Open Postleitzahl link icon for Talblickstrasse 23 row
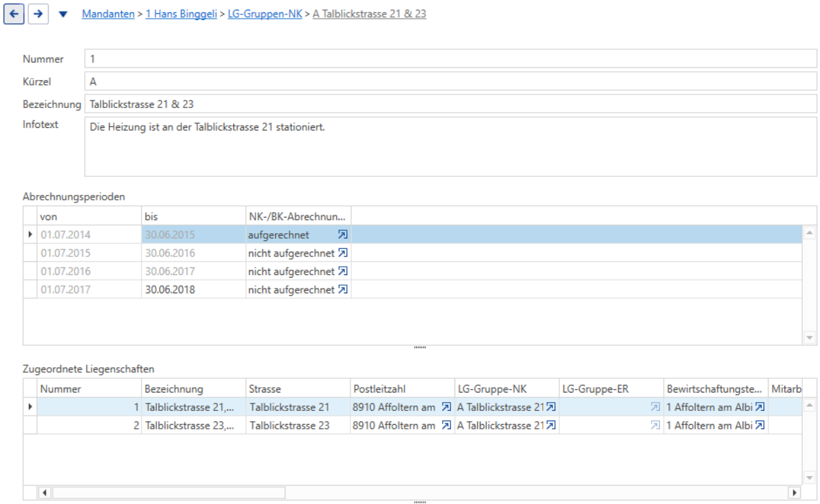 point(446,425)
